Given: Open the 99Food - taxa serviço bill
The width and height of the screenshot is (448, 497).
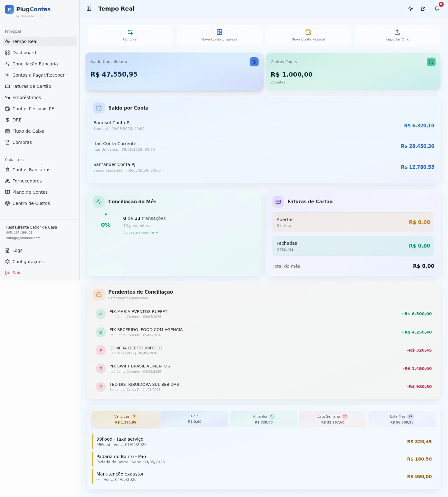Looking at the screenshot, I should [264, 442].
